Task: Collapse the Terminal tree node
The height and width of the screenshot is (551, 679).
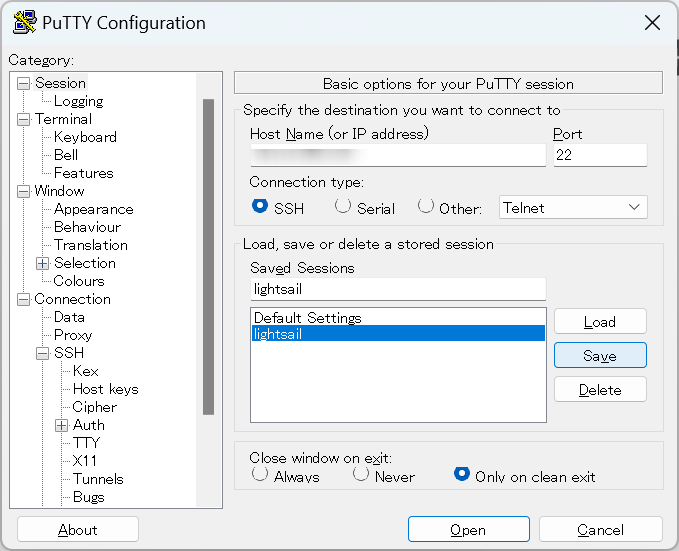Action: [23, 119]
